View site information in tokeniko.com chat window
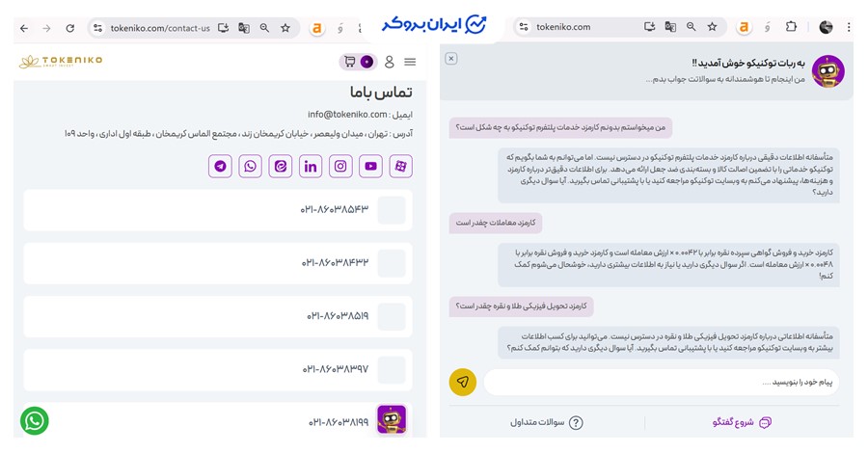Image resolution: width=868 pixels, height=453 pixels. click(524, 27)
